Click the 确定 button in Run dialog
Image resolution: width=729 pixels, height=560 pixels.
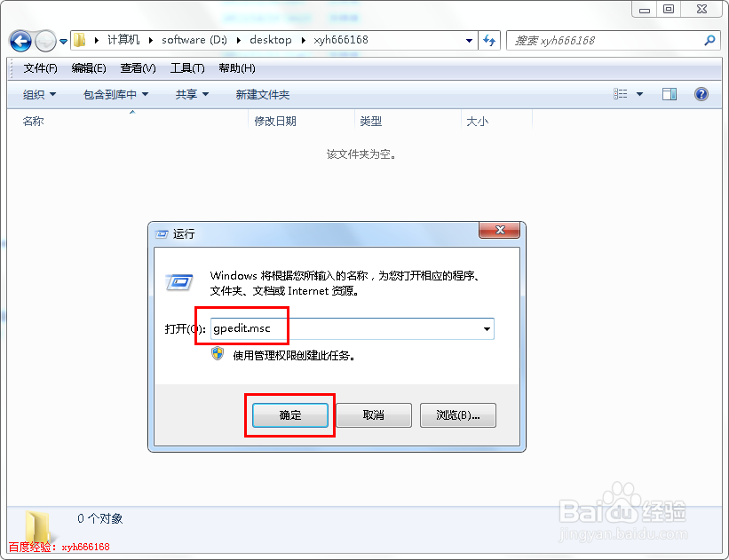289,414
